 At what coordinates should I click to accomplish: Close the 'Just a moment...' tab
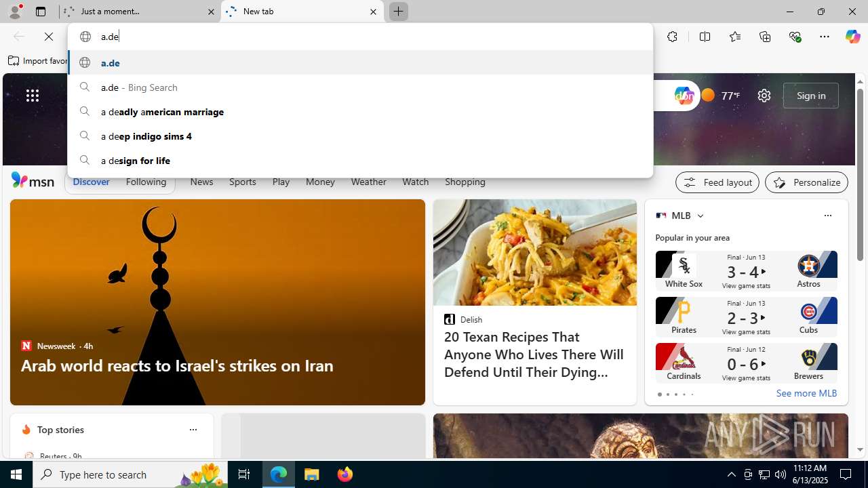click(211, 12)
